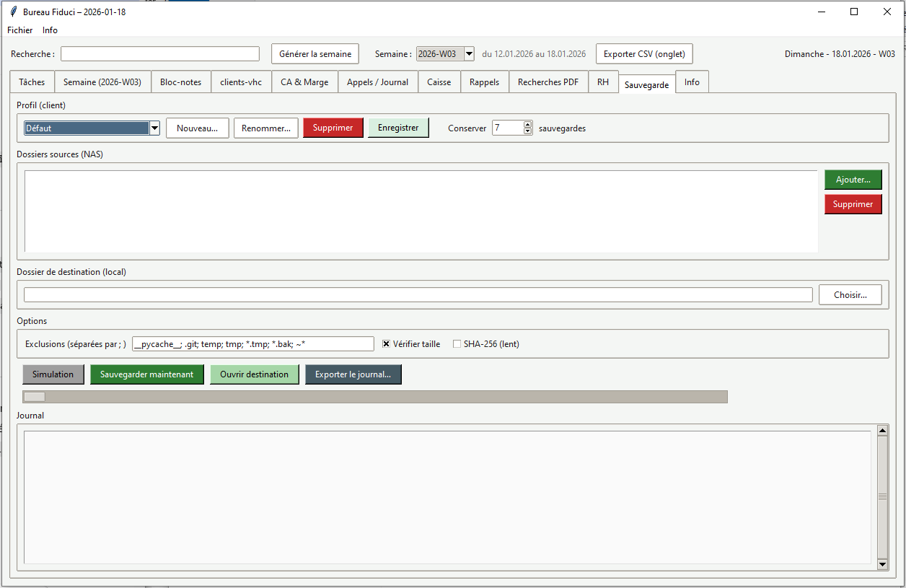Click Exporter CSV for the current tab
This screenshot has height=588, width=906.
[x=643, y=53]
